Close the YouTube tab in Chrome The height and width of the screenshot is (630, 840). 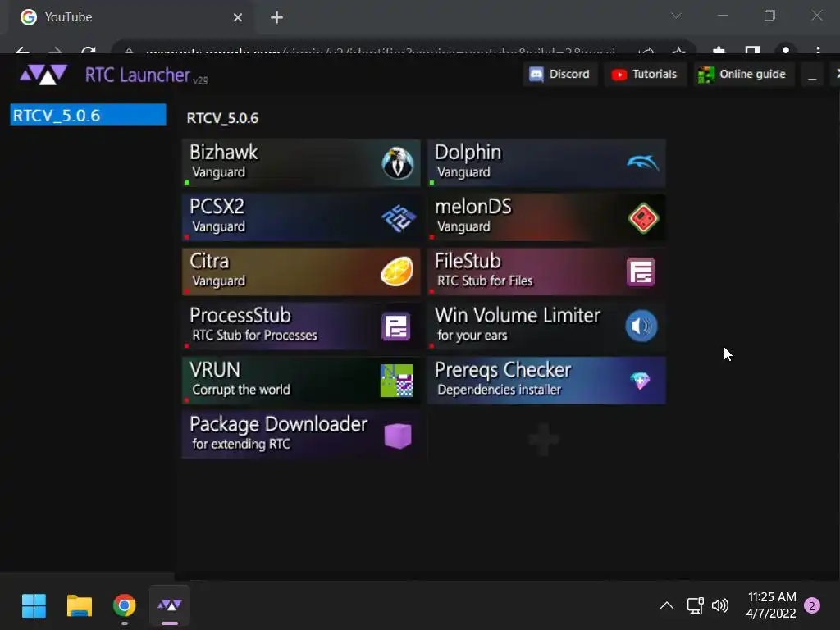pos(237,18)
